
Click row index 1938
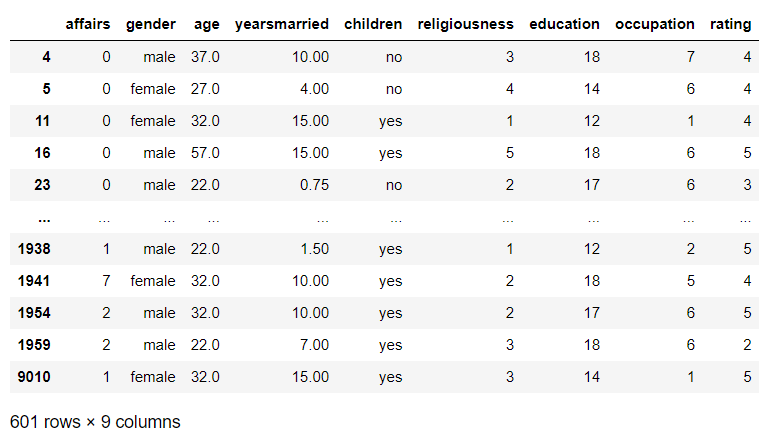pyautogui.click(x=34, y=249)
